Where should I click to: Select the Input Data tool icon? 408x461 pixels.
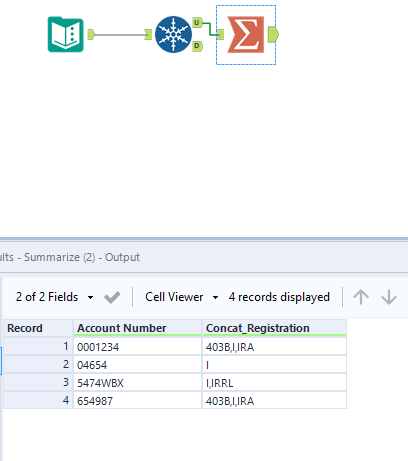click(66, 34)
